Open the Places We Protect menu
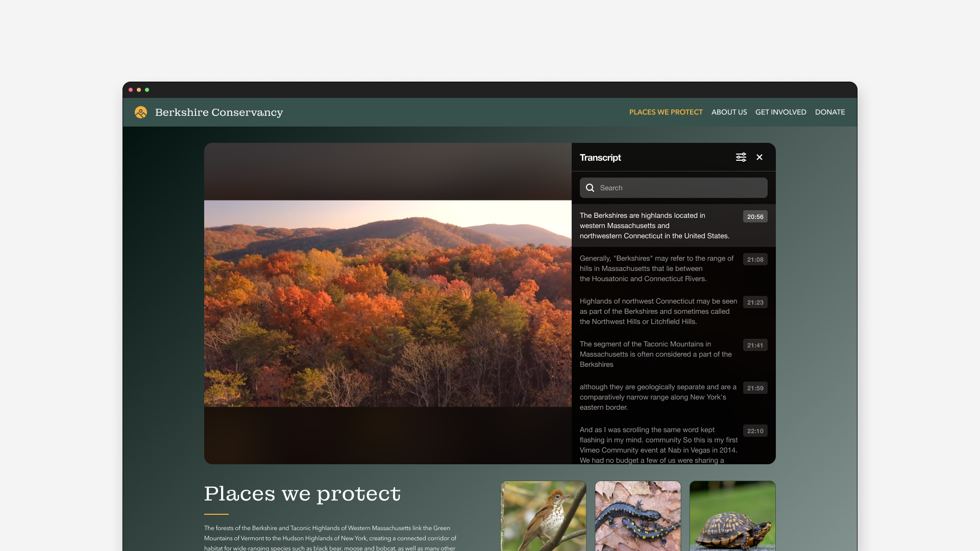The width and height of the screenshot is (980, 551). click(x=666, y=112)
